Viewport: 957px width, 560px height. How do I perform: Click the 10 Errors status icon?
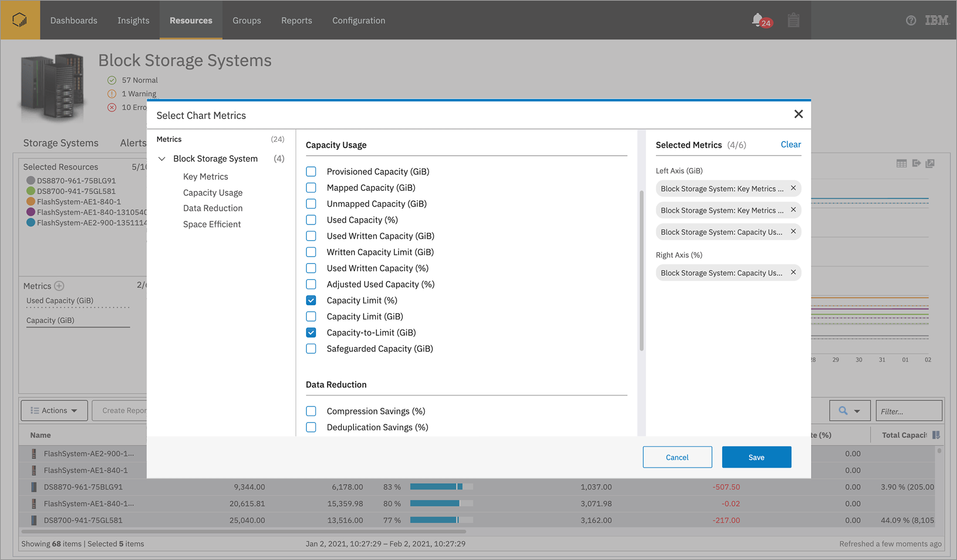[x=112, y=107]
